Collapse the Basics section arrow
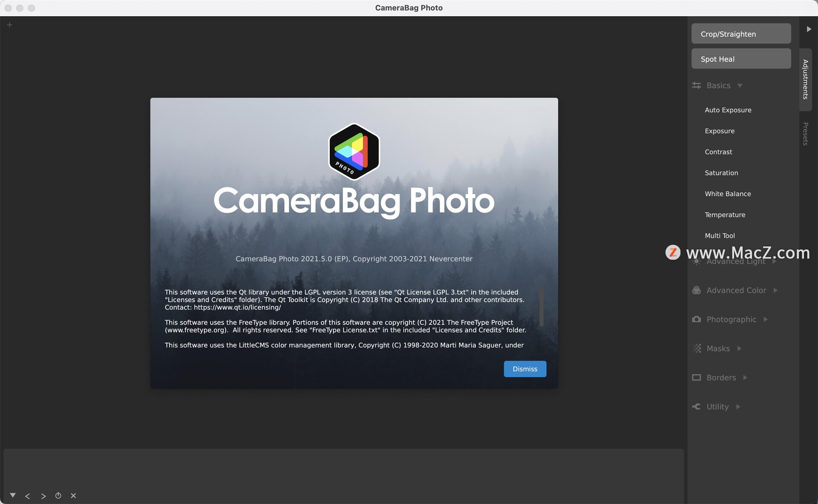 point(740,86)
